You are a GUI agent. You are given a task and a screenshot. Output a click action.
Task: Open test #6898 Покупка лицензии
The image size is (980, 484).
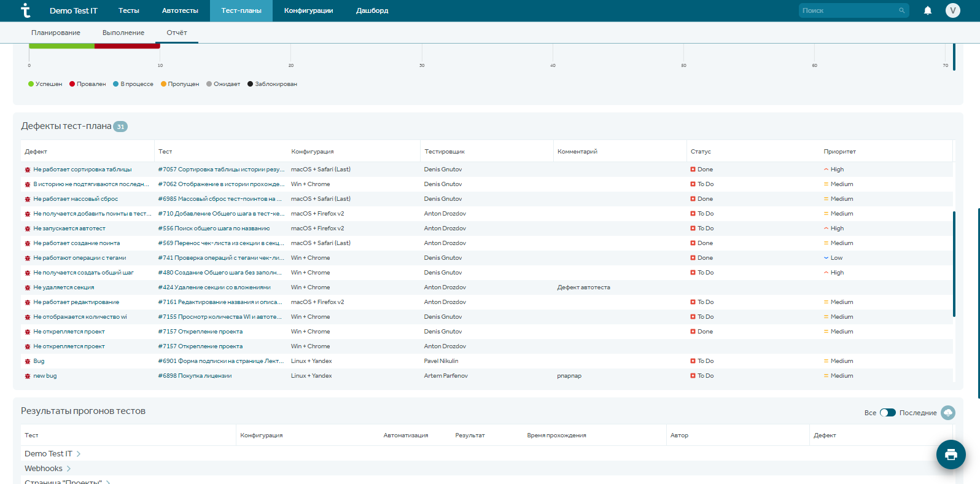[195, 376]
